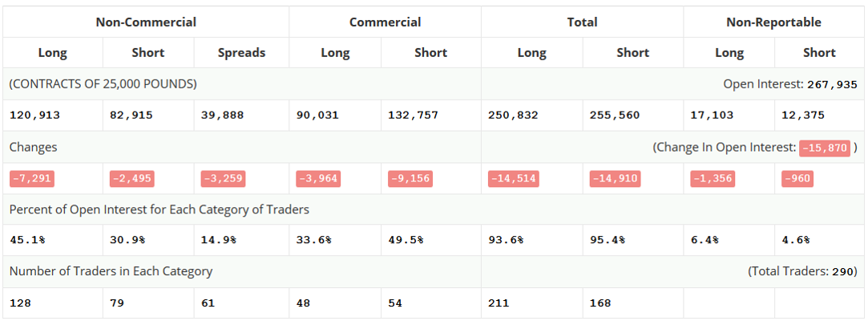Select the 93.6% Total Long percentage
This screenshot has width=868, height=321.
pos(505,240)
